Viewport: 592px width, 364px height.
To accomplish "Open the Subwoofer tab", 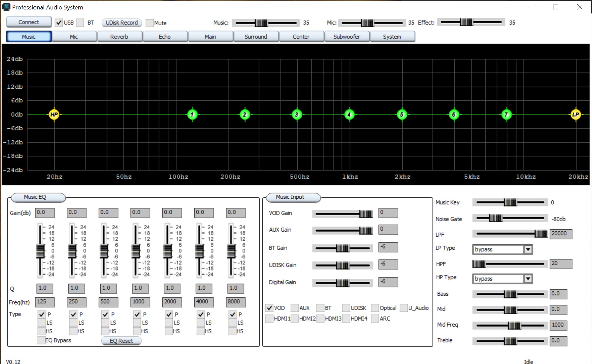I will 347,37.
